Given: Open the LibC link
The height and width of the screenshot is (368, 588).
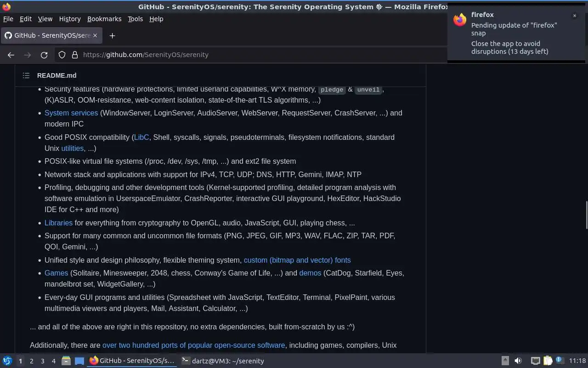Looking at the screenshot, I should [141, 137].
